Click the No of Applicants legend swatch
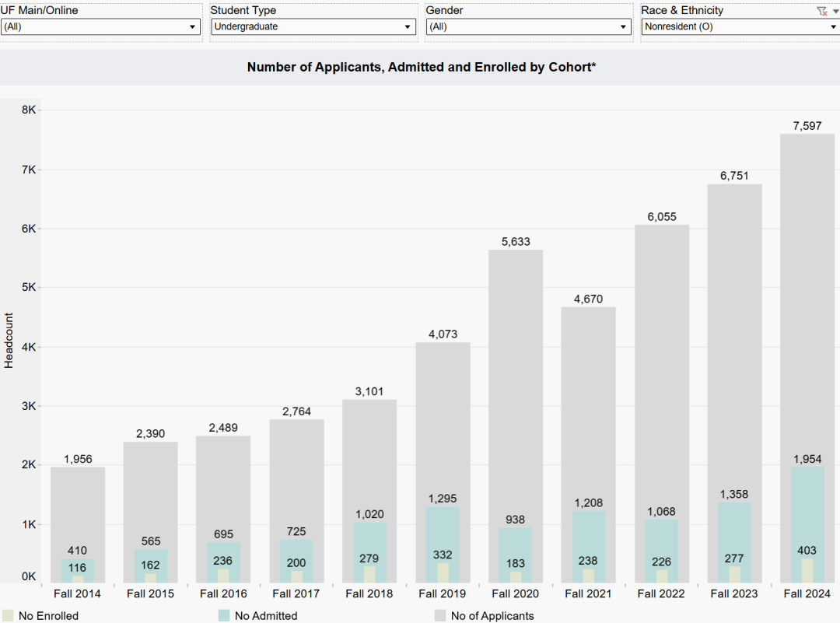This screenshot has height=623, width=840. tap(440, 615)
